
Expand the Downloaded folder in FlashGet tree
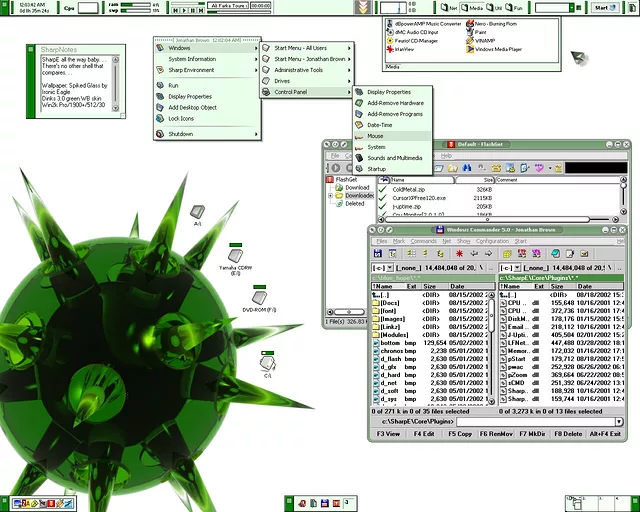[331, 196]
